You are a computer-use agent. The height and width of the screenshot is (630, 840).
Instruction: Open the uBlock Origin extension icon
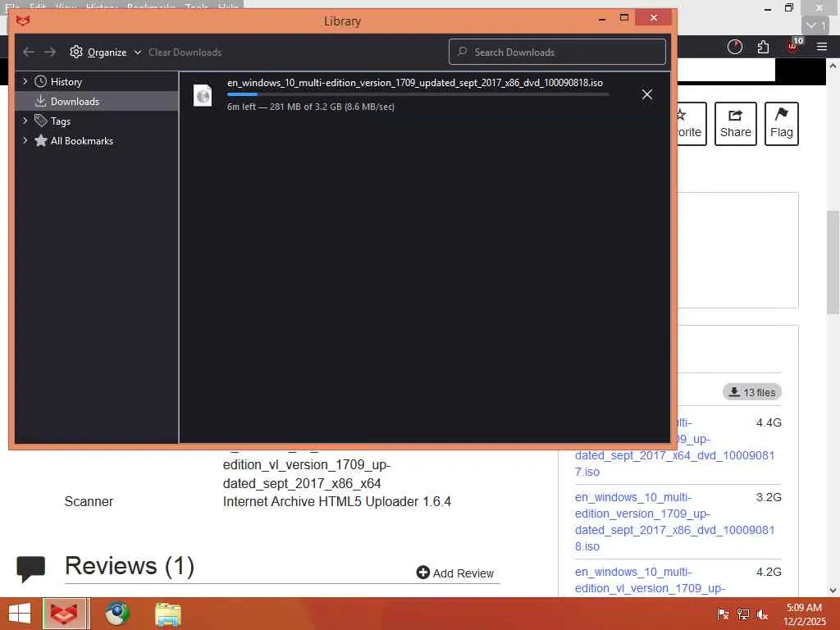coord(793,46)
